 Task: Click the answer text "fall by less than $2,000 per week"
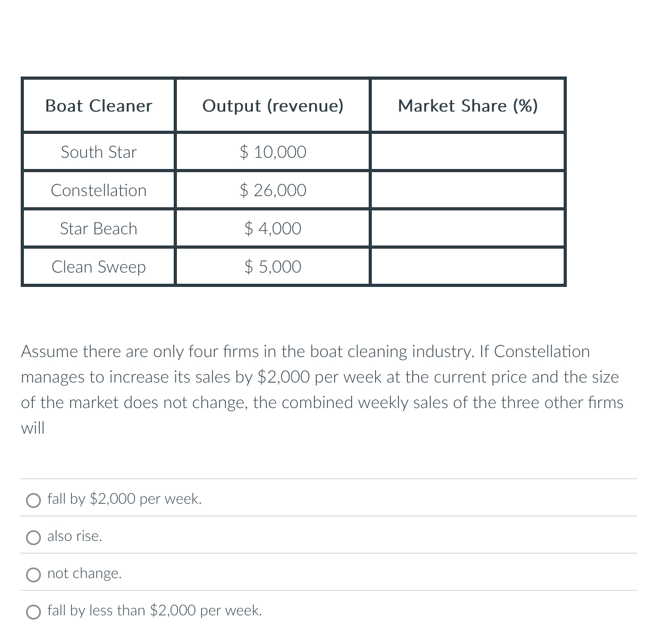coord(155,611)
